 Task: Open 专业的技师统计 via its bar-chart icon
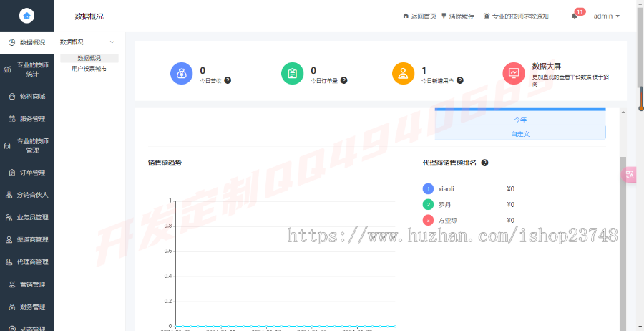click(x=7, y=69)
